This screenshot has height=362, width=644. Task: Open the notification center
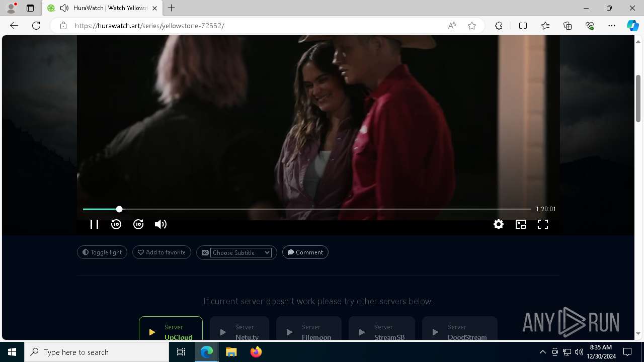628,352
